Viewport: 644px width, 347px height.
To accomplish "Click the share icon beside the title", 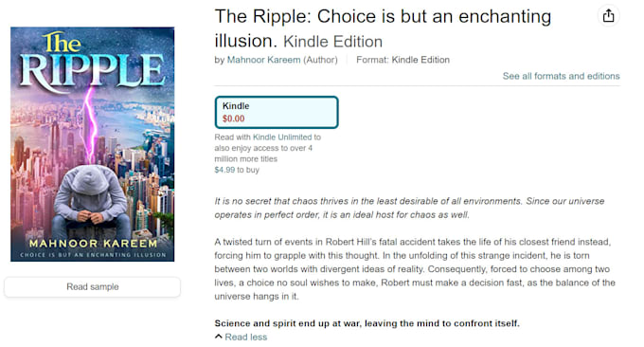I will (608, 16).
